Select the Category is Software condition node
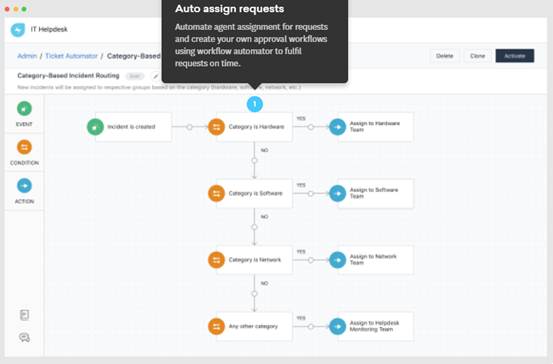The image size is (553, 364). 250,193
